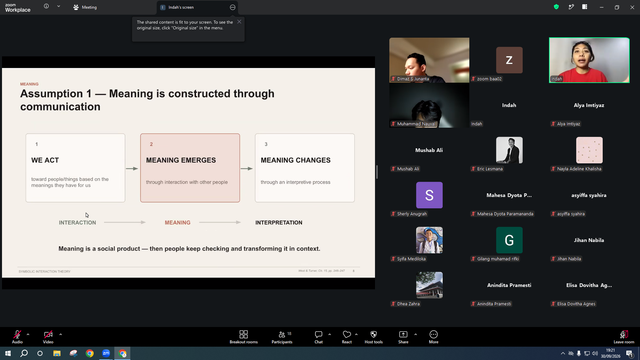Expand Share options arrow
Viewport: 640px width, 360px height.
click(x=416, y=334)
